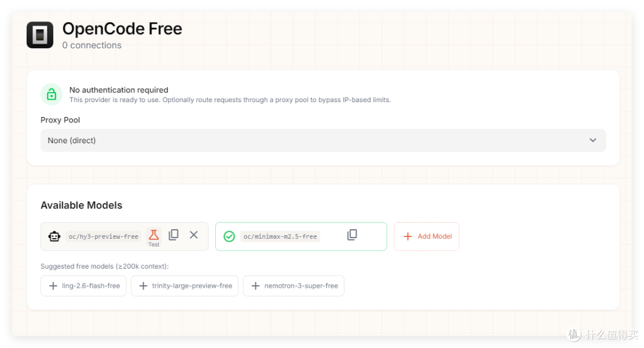Remove the oc/hy3-preview-free model
This screenshot has width=644, height=348.
click(x=194, y=235)
